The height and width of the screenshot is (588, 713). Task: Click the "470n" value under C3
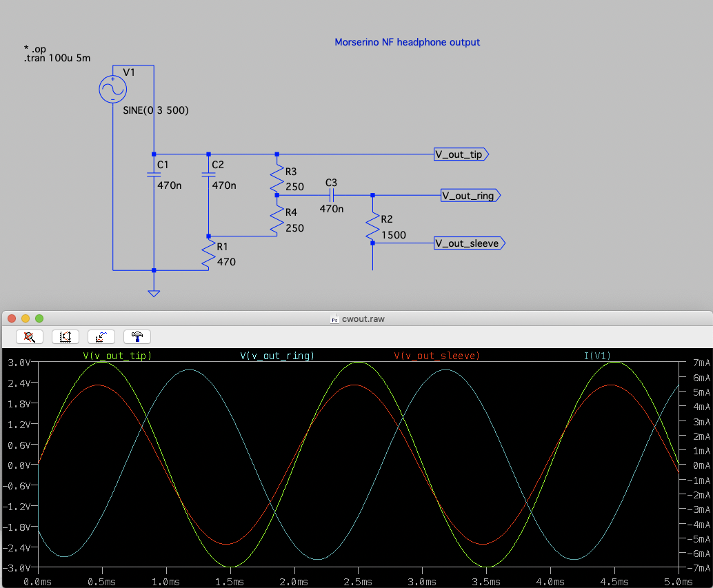[x=332, y=209]
